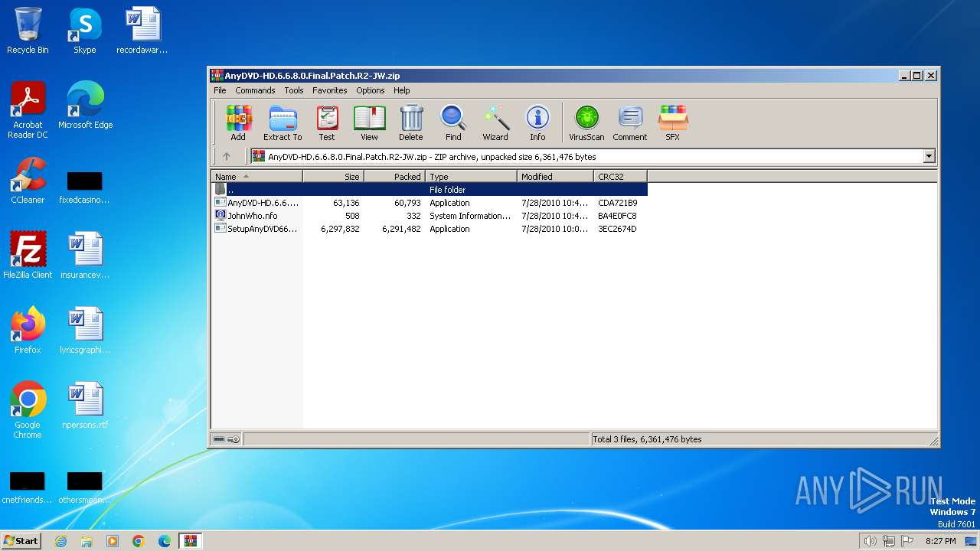Sort by Type column header

(471, 177)
